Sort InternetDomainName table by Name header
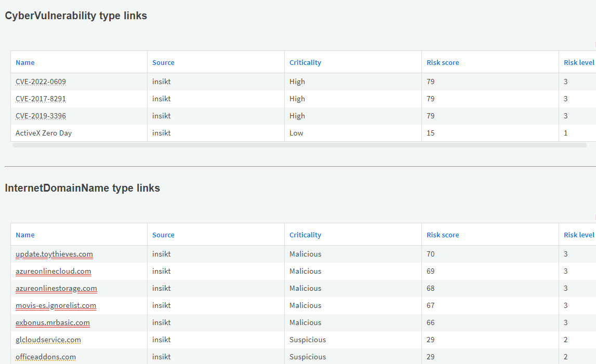The image size is (596, 364). coord(25,235)
